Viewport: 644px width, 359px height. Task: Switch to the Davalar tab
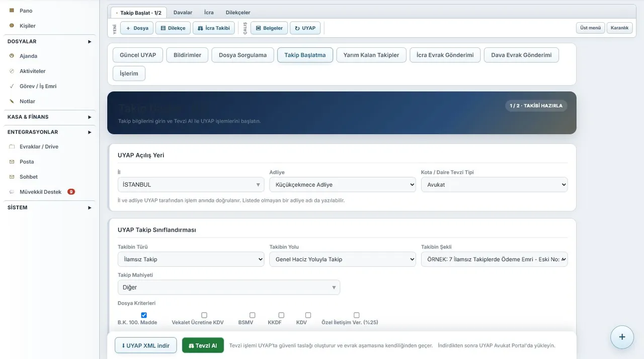pyautogui.click(x=183, y=13)
